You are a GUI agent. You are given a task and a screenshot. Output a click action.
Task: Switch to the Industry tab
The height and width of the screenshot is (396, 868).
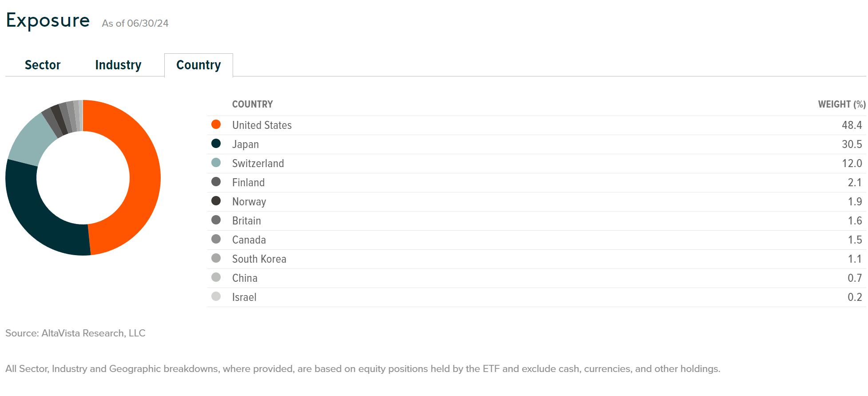point(118,64)
